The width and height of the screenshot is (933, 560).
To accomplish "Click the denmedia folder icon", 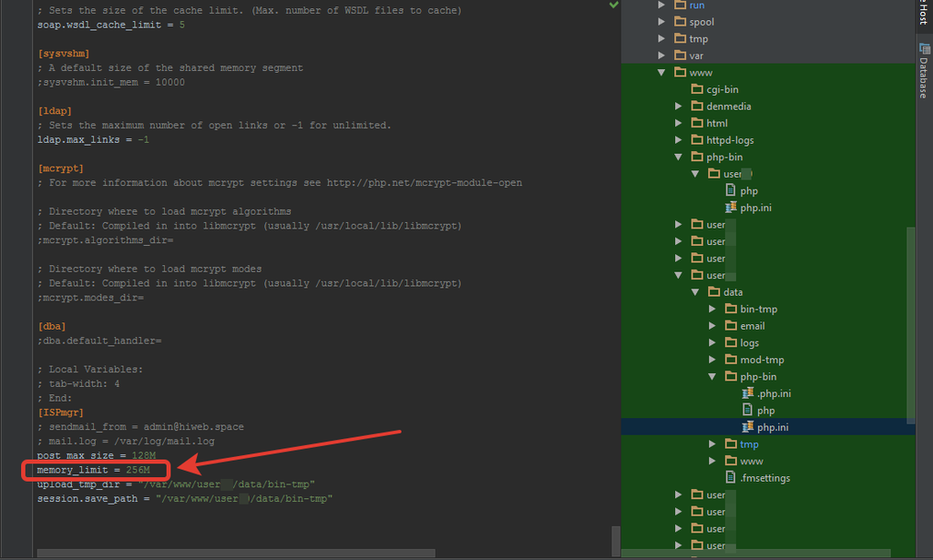I will (x=697, y=106).
